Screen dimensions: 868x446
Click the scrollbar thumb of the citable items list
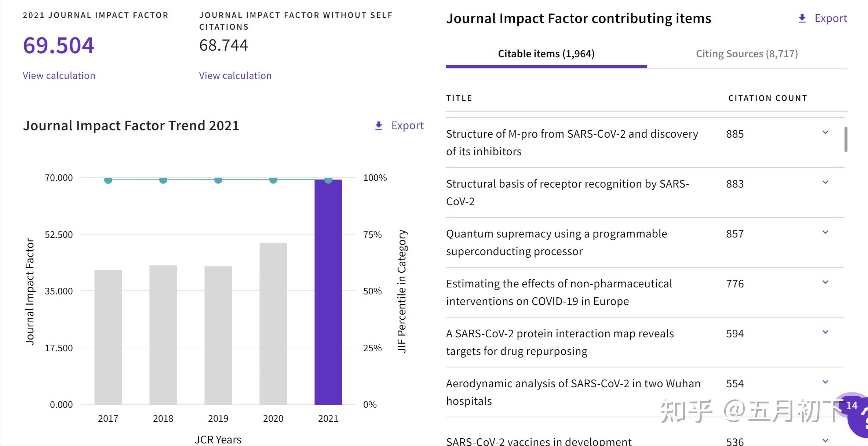point(846,139)
